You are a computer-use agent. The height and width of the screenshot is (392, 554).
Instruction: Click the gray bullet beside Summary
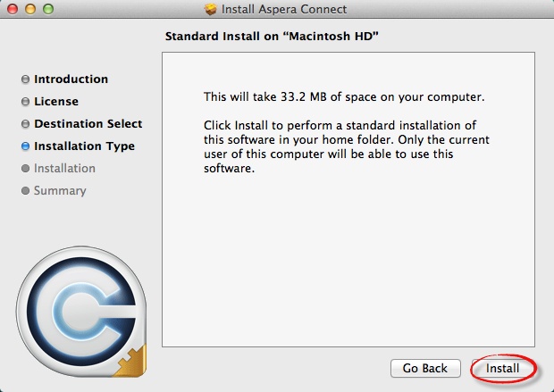(x=26, y=191)
